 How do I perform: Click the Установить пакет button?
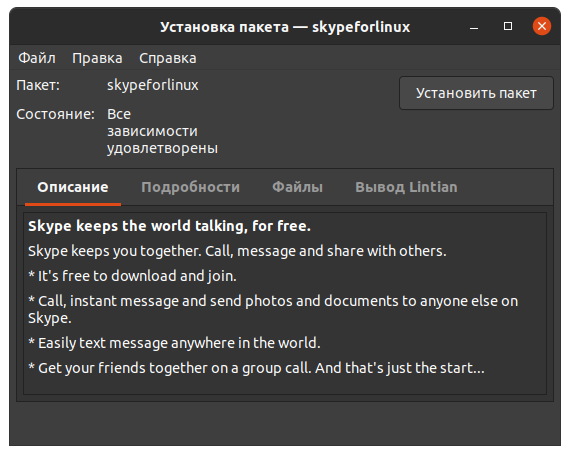pyautogui.click(x=476, y=93)
